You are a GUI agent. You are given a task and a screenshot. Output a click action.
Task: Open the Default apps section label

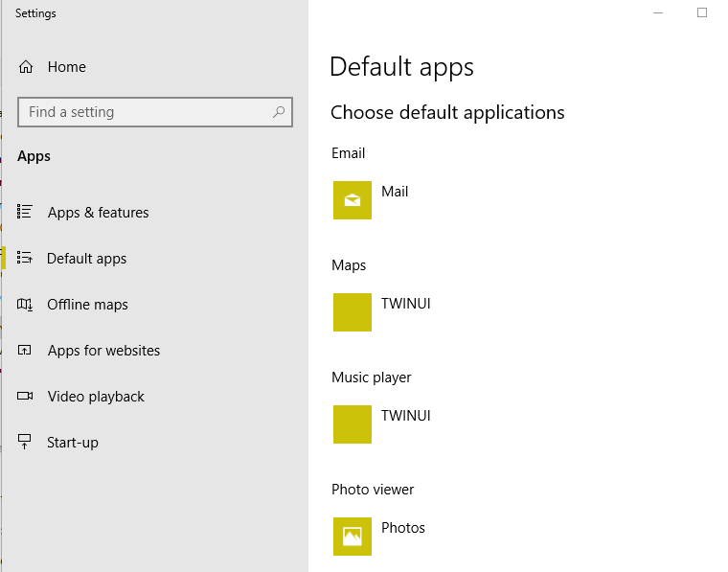tap(86, 259)
